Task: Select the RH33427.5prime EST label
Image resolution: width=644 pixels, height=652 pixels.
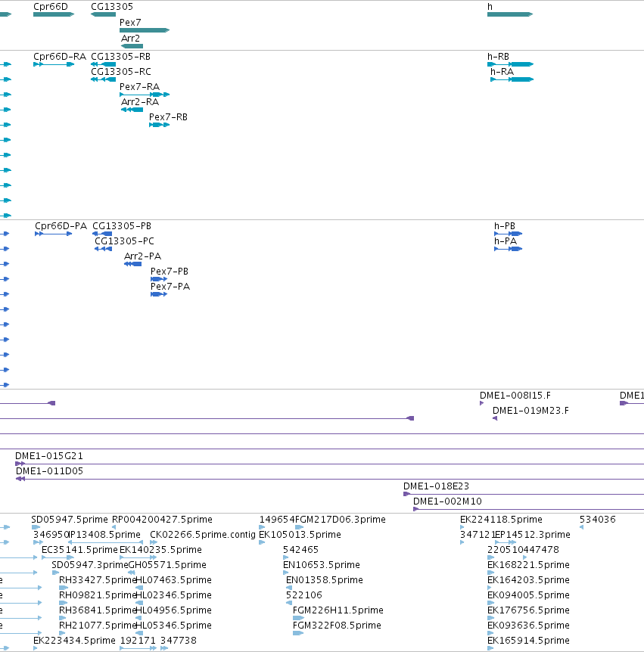Action: [98, 580]
